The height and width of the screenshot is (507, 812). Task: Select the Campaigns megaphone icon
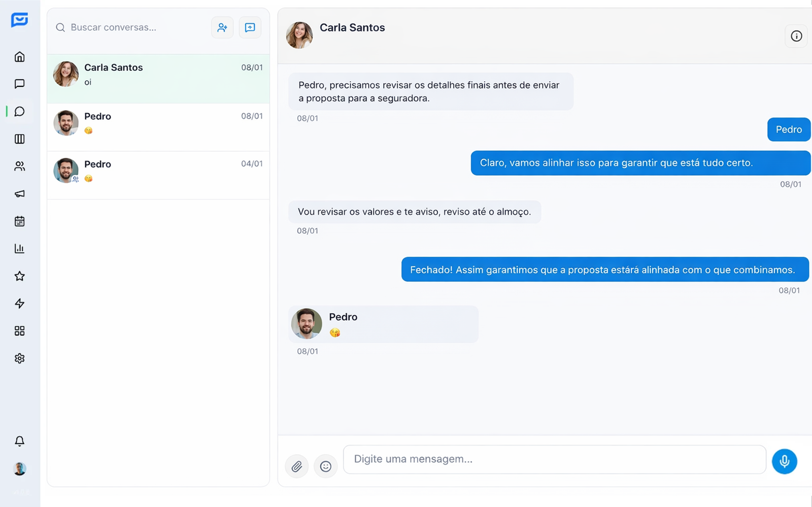click(x=19, y=194)
